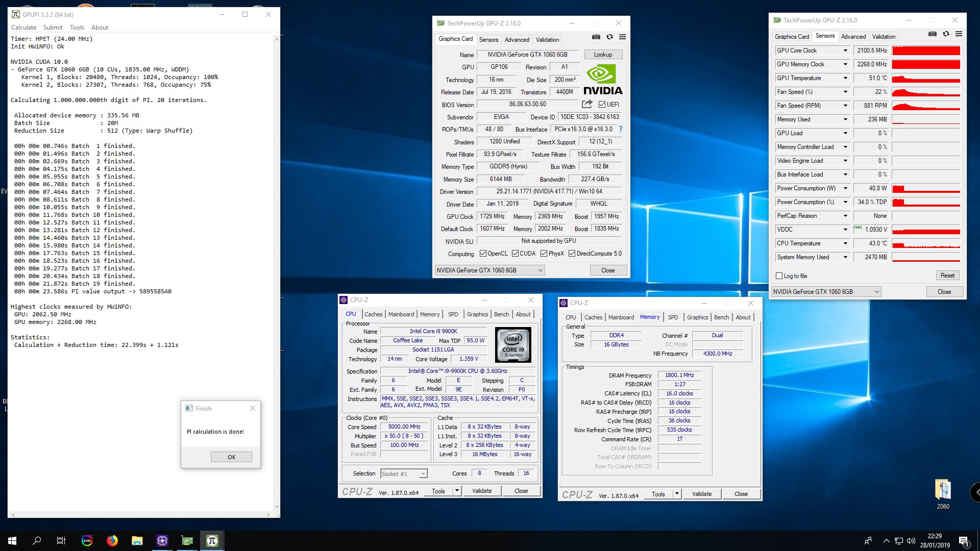Click the camera icon in GPU-Z Sensors window

click(932, 34)
